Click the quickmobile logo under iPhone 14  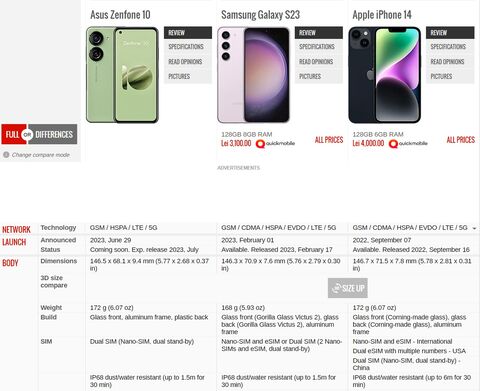coord(408,144)
